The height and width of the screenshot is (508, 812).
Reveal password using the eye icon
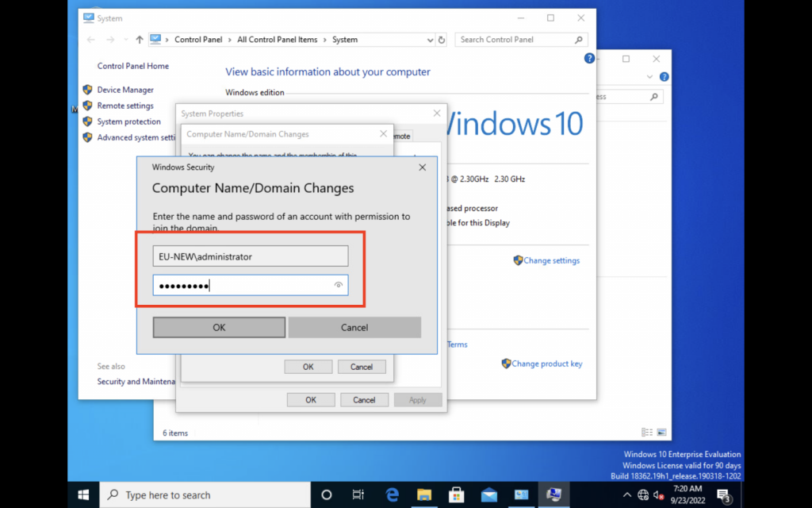339,285
